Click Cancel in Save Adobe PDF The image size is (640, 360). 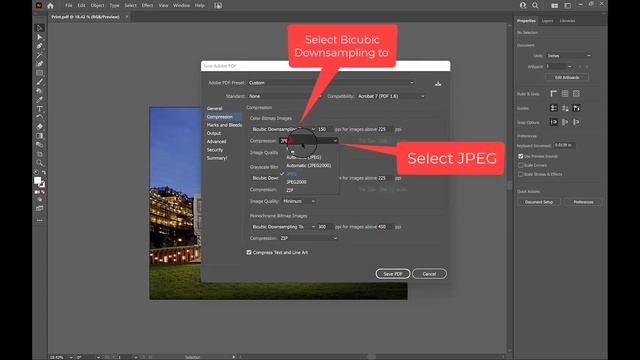click(429, 274)
